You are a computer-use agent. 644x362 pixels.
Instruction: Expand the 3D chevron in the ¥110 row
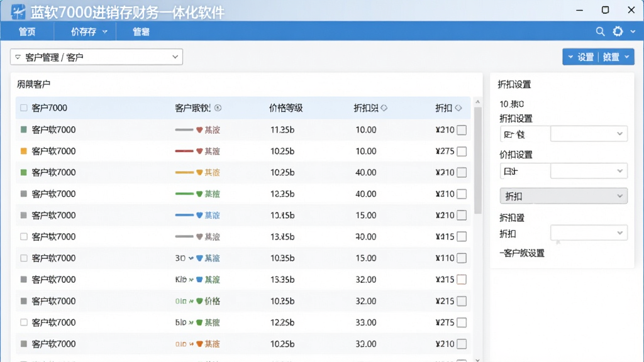tap(191, 258)
